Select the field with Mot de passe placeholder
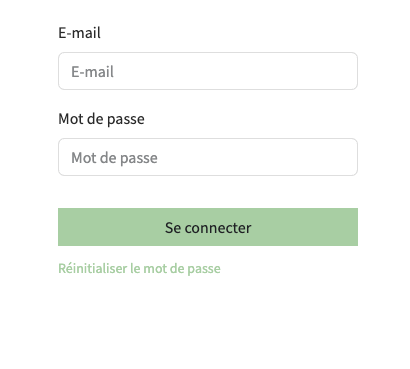The height and width of the screenshot is (369, 410). click(208, 157)
